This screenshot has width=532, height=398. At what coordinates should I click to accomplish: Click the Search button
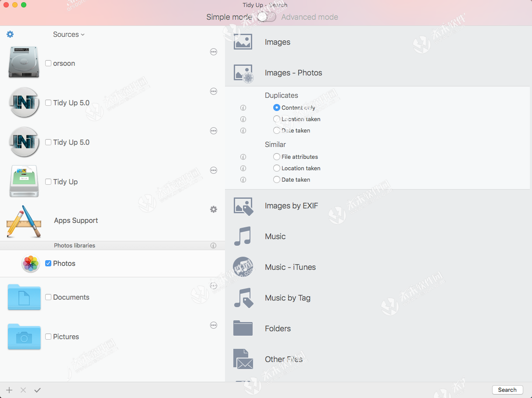[507, 390]
